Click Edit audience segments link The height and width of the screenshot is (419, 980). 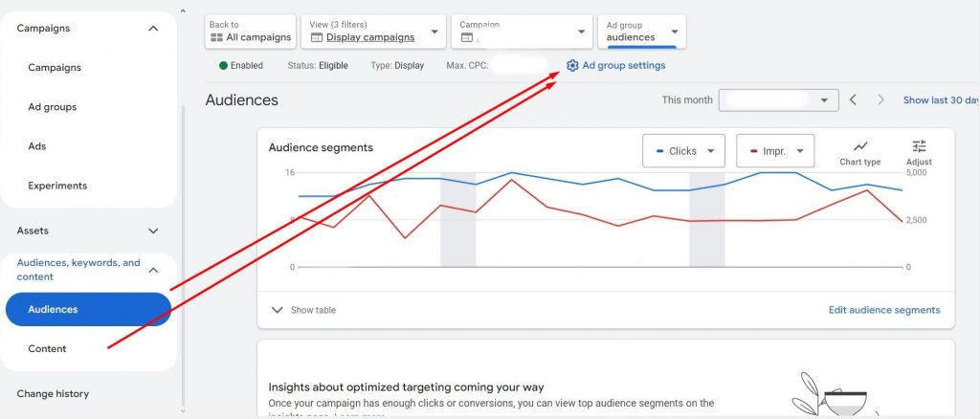tap(883, 310)
